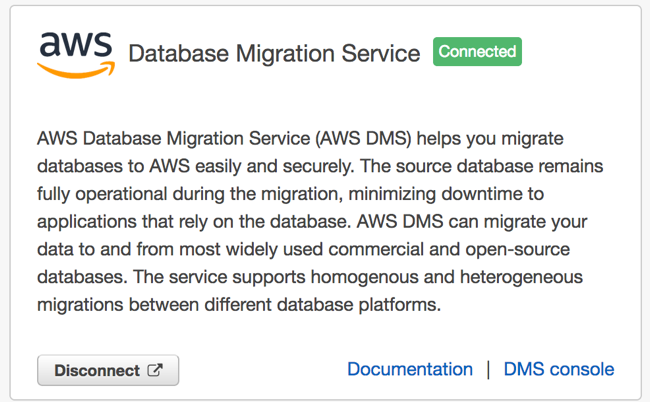This screenshot has width=650, height=402.
Task: Click the AWS logo
Action: click(x=76, y=55)
